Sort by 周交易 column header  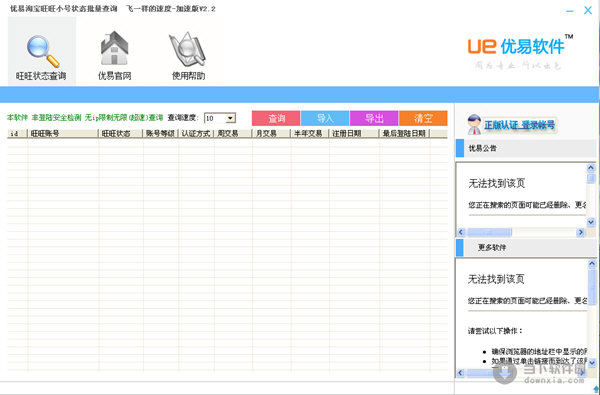point(233,134)
